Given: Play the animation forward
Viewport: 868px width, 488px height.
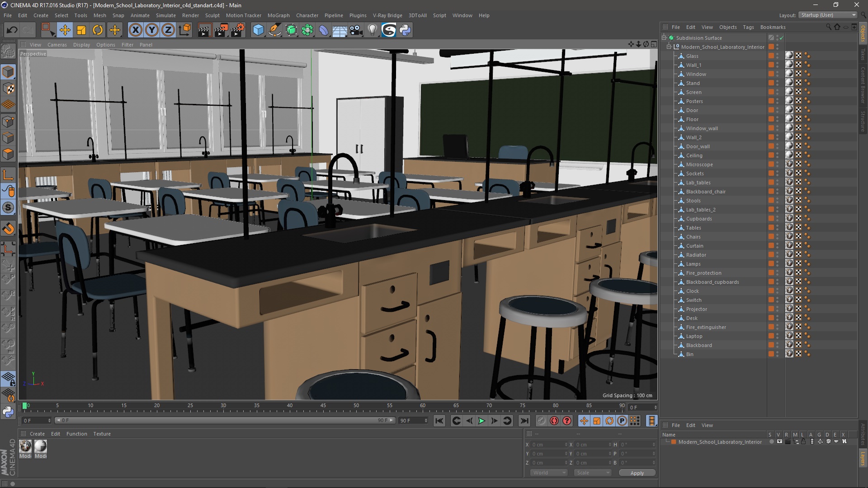Looking at the screenshot, I should (x=481, y=421).
